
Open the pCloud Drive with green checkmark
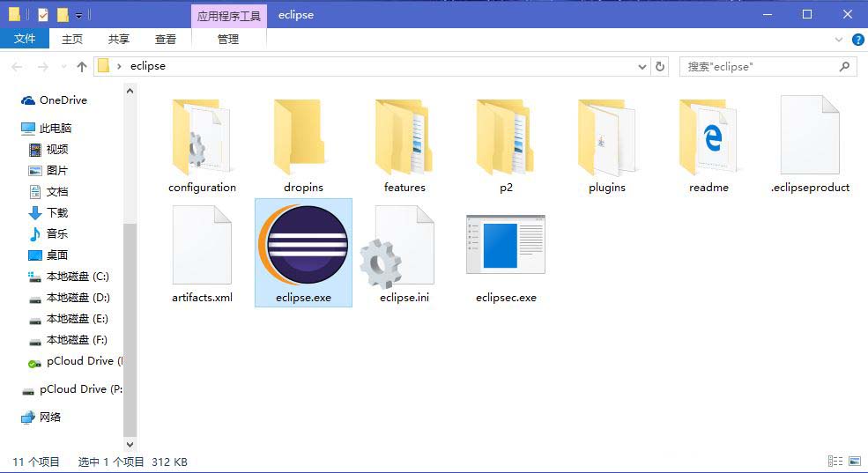(75, 361)
